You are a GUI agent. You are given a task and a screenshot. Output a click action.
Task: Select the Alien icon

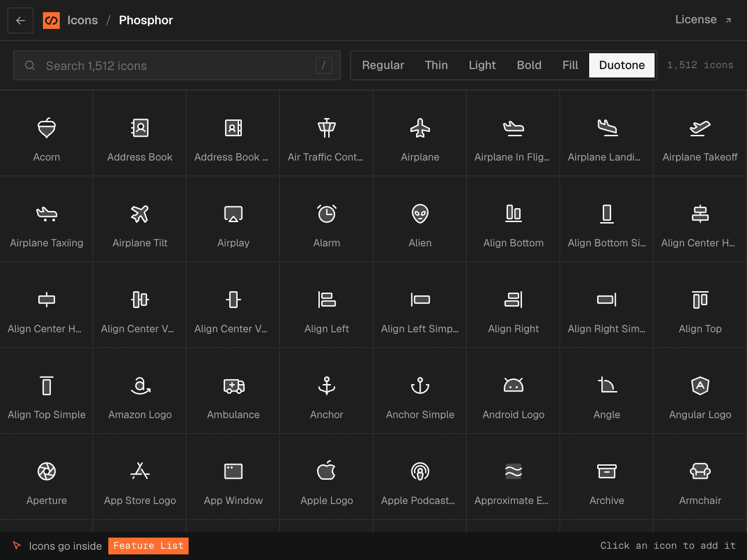420,219
